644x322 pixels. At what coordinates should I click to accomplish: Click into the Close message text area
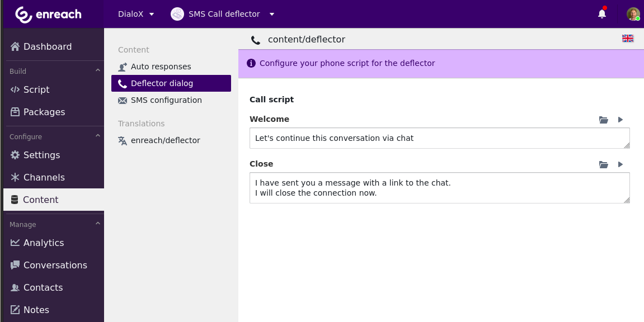click(x=439, y=188)
